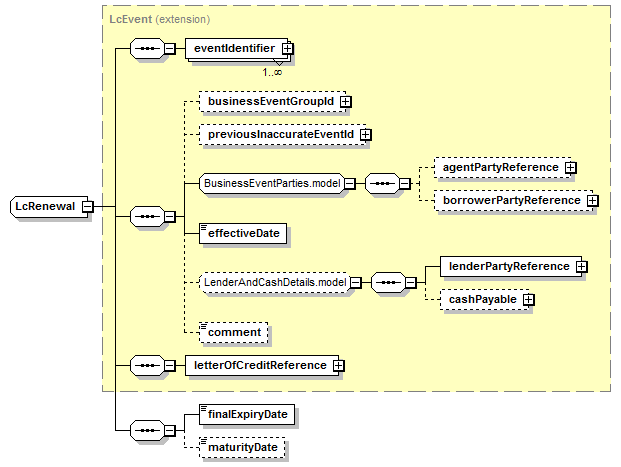
Task: Expand agentPartyReference plus box
Action: (570, 168)
